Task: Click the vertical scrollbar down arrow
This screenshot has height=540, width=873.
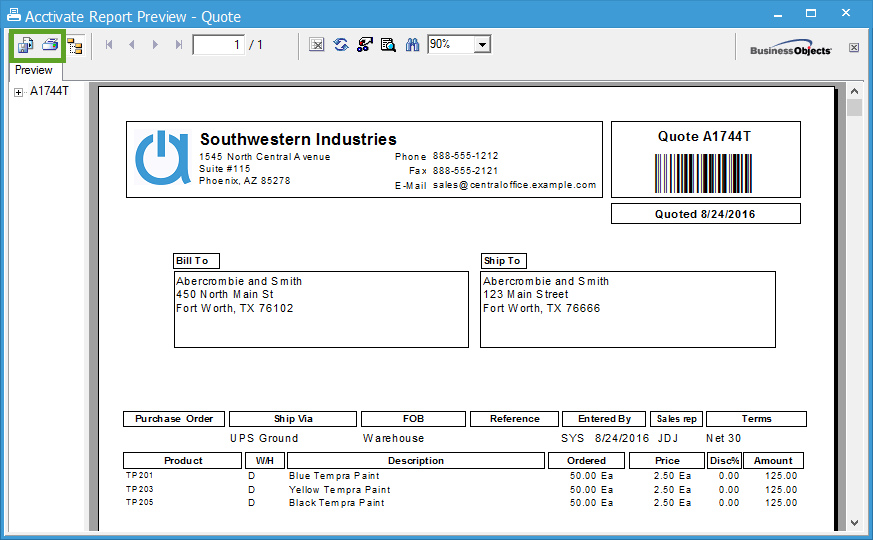Action: [855, 523]
